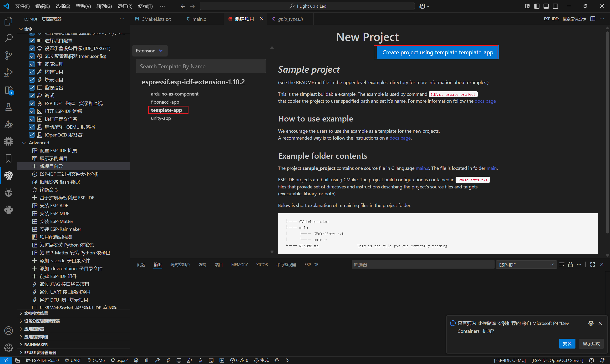Viewport: 610px width, 364px height.
Task: Click the full clean trash icon in status bar
Action: (147, 360)
